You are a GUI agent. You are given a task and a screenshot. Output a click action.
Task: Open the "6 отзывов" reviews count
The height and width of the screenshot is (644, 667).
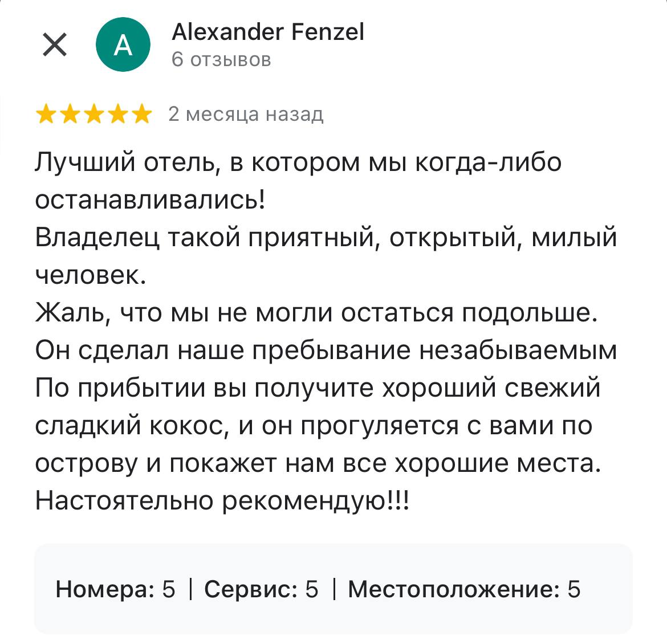[221, 60]
